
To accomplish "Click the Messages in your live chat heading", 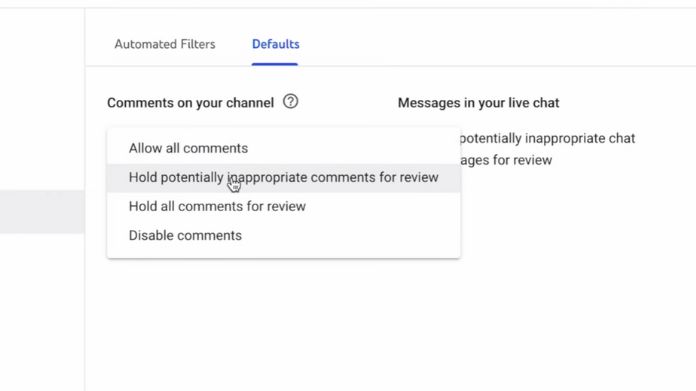I will click(478, 103).
